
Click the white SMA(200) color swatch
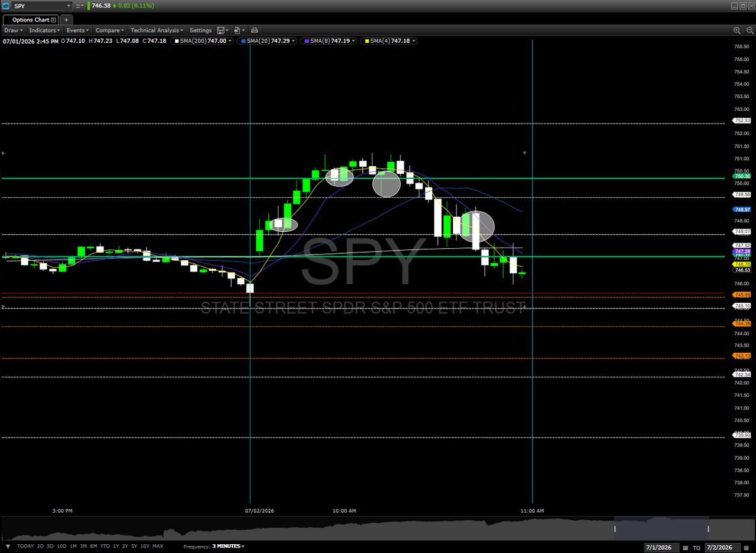coord(176,41)
